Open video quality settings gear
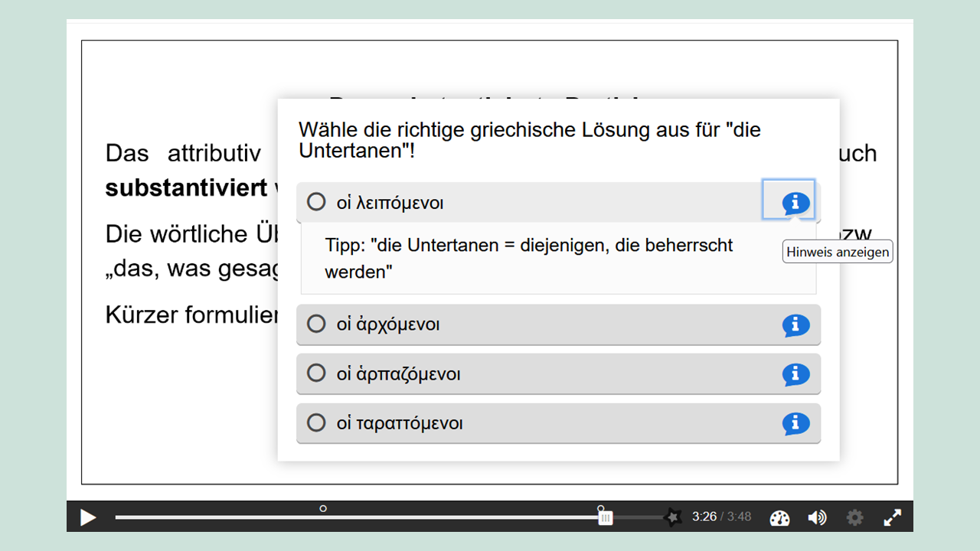The height and width of the screenshot is (551, 980). tap(854, 518)
